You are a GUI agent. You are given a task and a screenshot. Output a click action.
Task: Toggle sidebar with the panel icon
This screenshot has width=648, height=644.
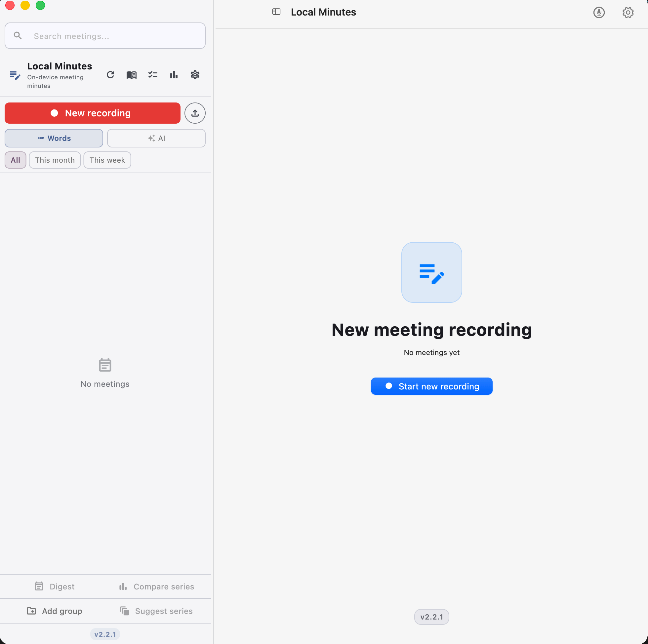pyautogui.click(x=276, y=12)
